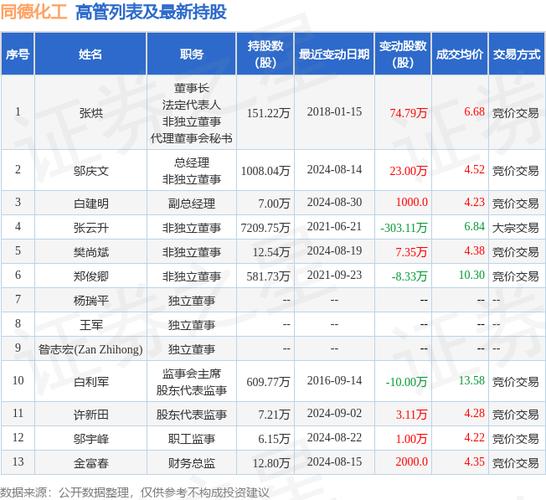546x500 pixels.
Task: Click the holding value 7.21万
Action: (274, 414)
